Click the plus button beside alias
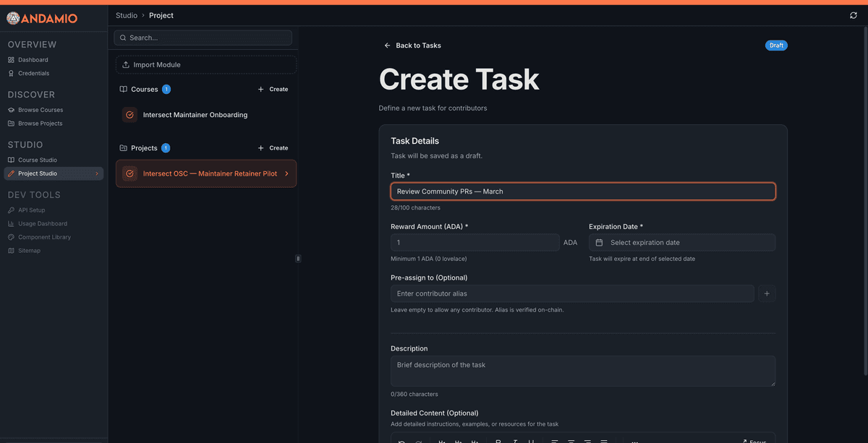868x443 pixels. tap(767, 293)
